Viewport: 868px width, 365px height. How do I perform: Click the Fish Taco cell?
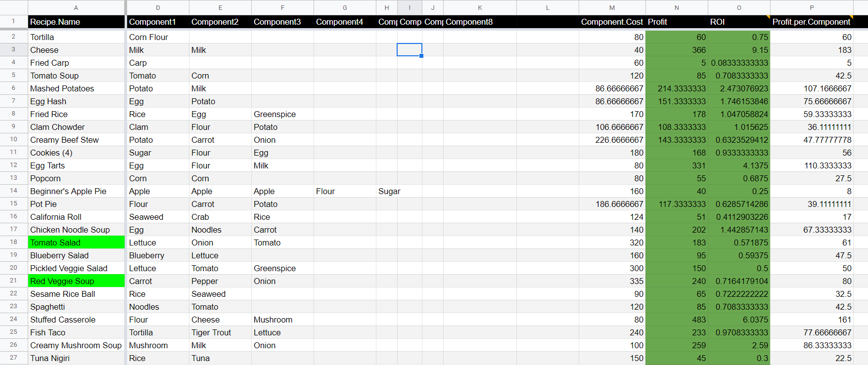(76, 332)
